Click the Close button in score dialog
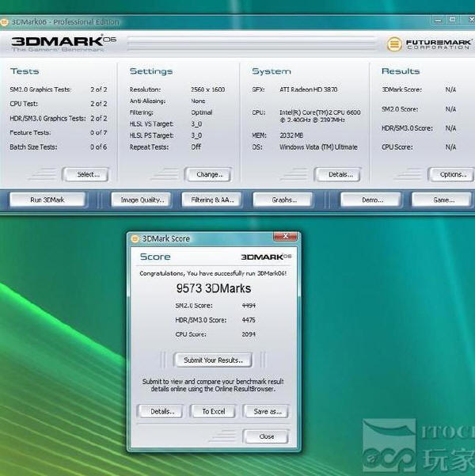 (266, 436)
